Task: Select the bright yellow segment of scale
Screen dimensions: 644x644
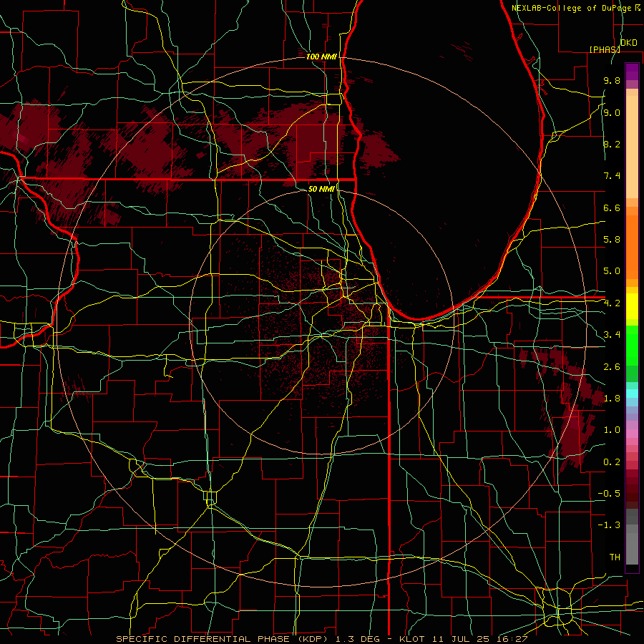Action: pyautogui.click(x=632, y=306)
